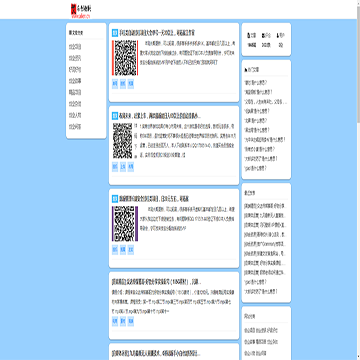The width and height of the screenshot is (360, 360).
Task: Open the title of the fourth text-only post
Action: 156,282
